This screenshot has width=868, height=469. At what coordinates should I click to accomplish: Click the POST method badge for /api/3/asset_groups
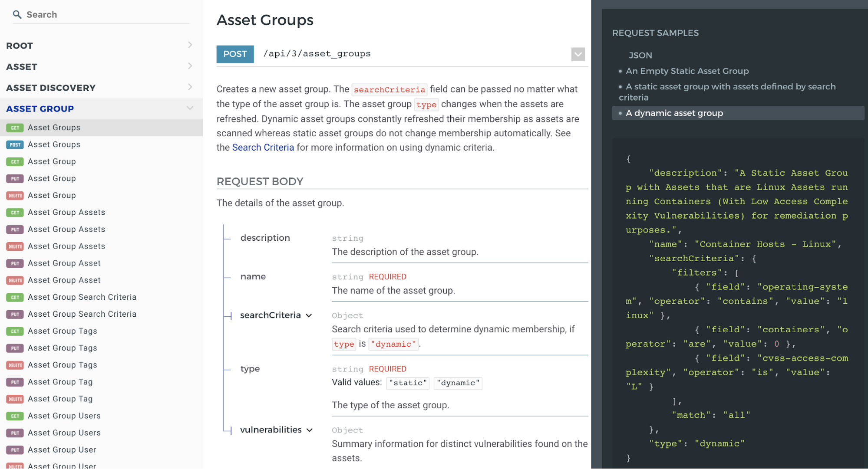click(x=235, y=54)
